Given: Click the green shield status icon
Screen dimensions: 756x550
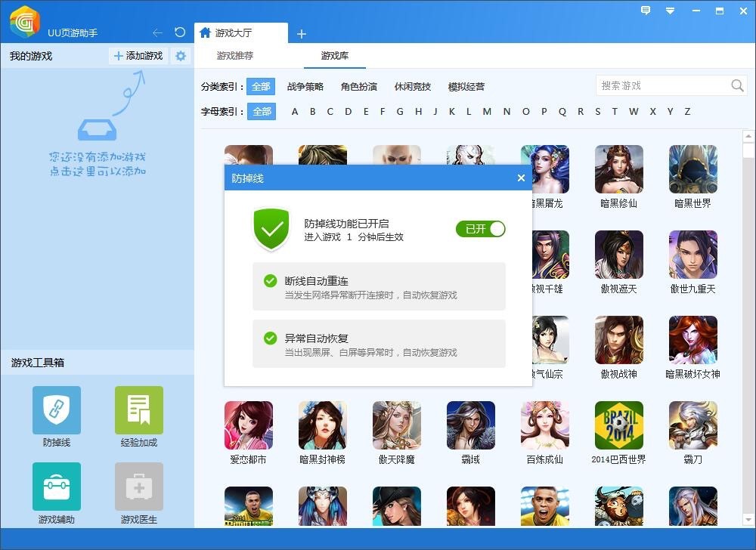Looking at the screenshot, I should (x=271, y=229).
